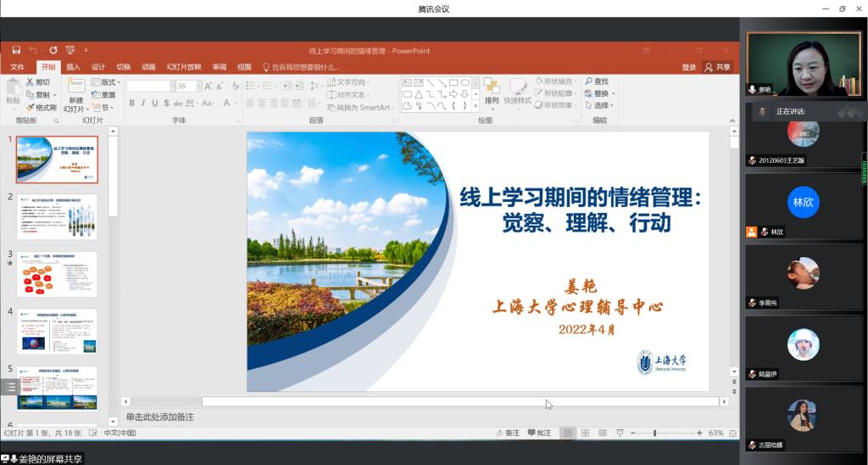Click the Reset (重置) slide button
This screenshot has height=465, width=868.
[104, 95]
